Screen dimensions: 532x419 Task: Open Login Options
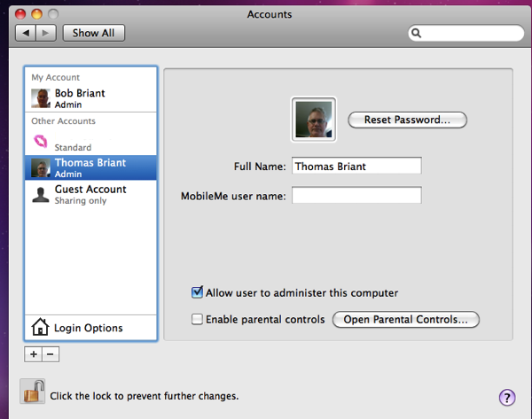pos(90,328)
